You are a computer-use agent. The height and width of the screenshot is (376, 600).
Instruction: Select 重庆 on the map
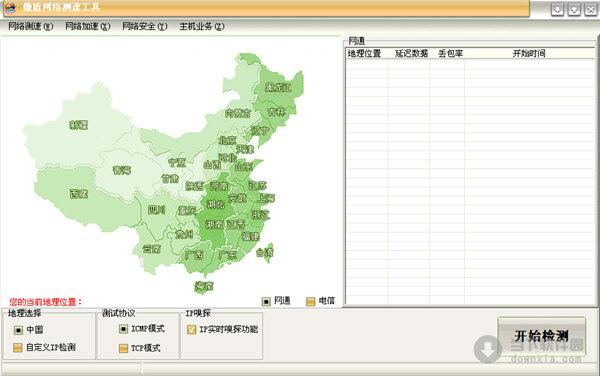point(187,210)
